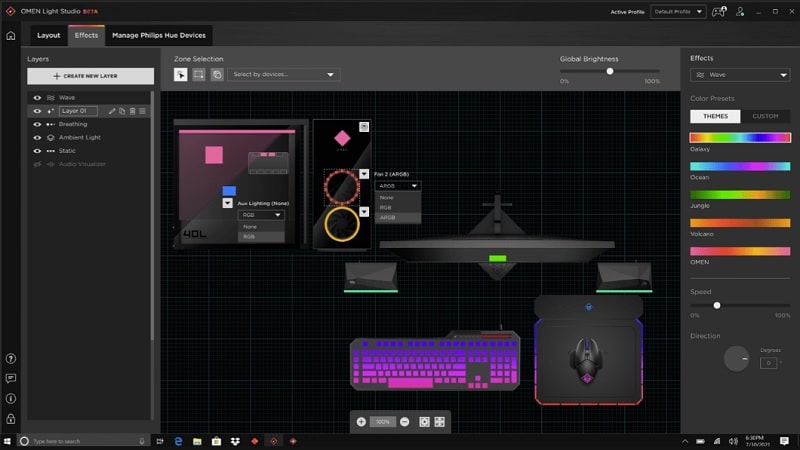Viewport: 800px width, 450px height.
Task: Open the Select by devices dropdown
Action: click(x=284, y=74)
